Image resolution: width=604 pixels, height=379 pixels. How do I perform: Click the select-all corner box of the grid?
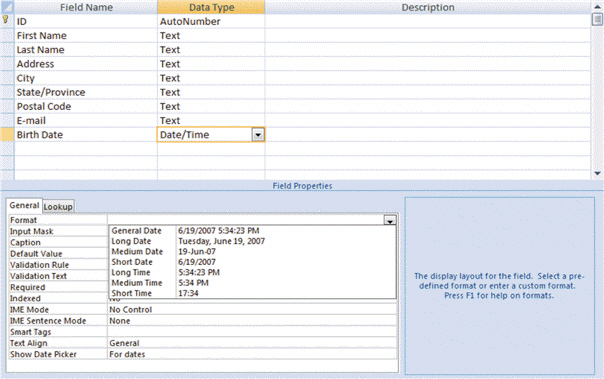point(7,7)
